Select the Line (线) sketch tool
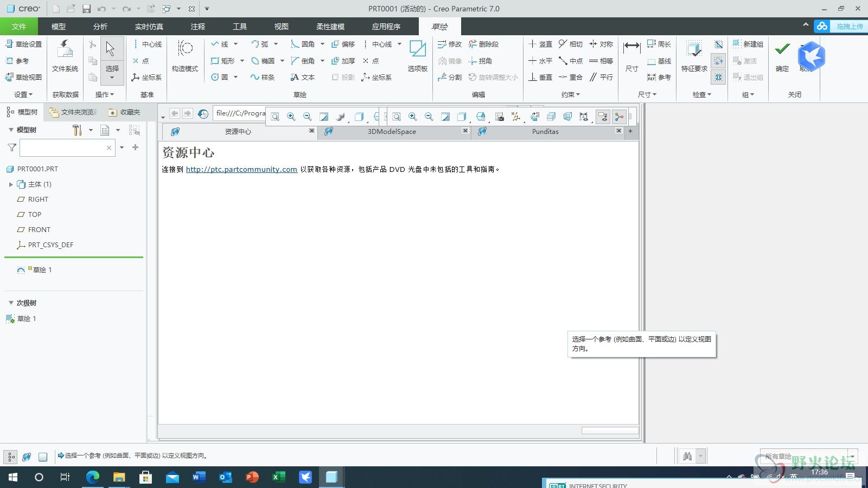 tap(220, 44)
